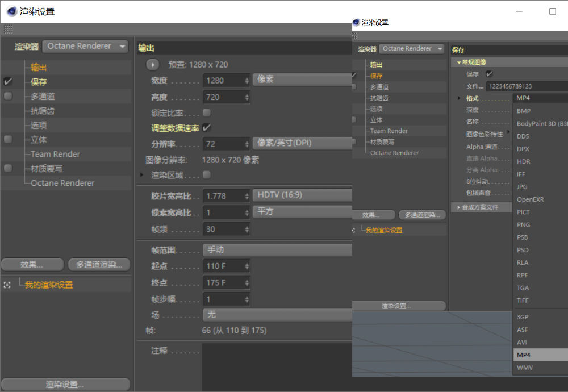568x392 pixels.
Task: Enable the 锁定比率 checkbox
Action: 207,112
